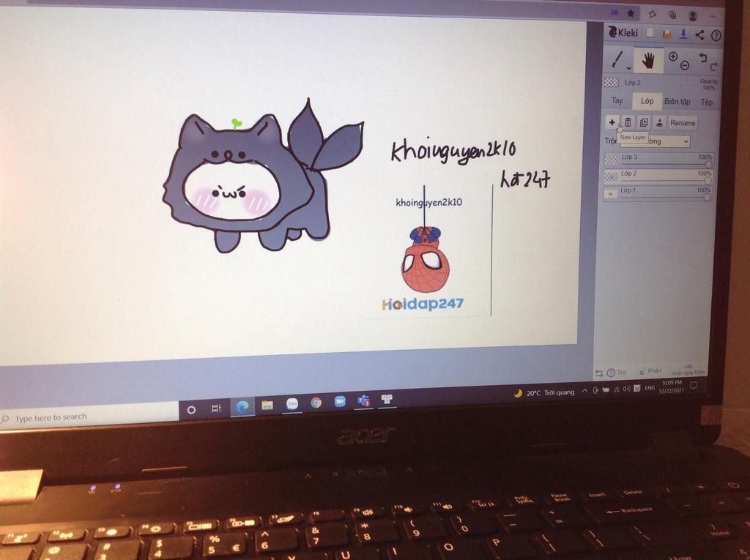Click the Windows search box
Screen dimensions: 750x560
click(89, 417)
